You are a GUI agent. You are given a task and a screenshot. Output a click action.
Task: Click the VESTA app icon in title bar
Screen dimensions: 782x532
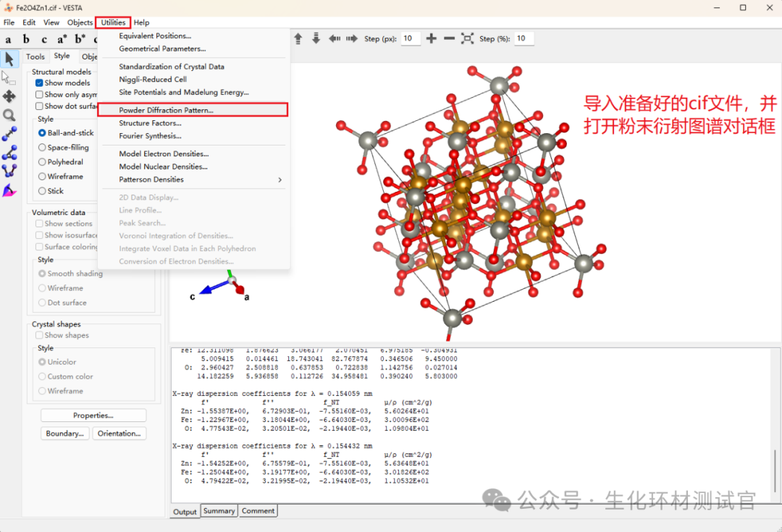click(9, 8)
